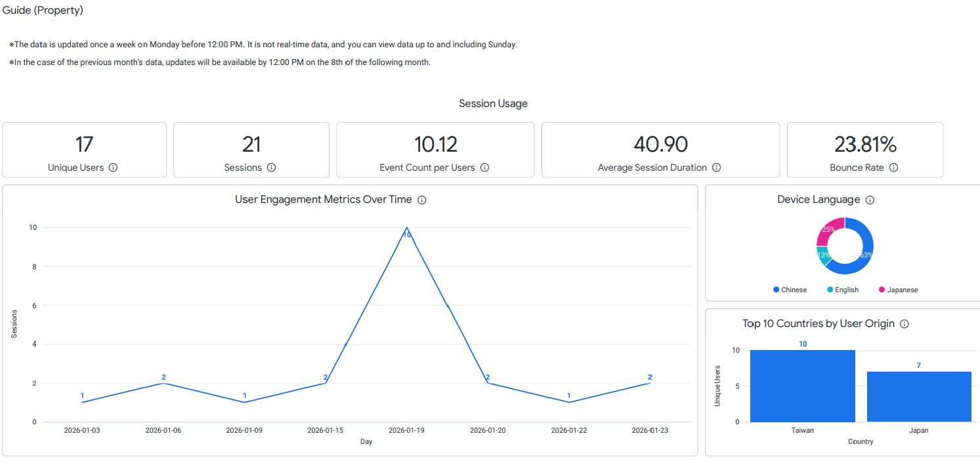
Task: Open the Top 10 Countries info icon
Action: click(904, 324)
